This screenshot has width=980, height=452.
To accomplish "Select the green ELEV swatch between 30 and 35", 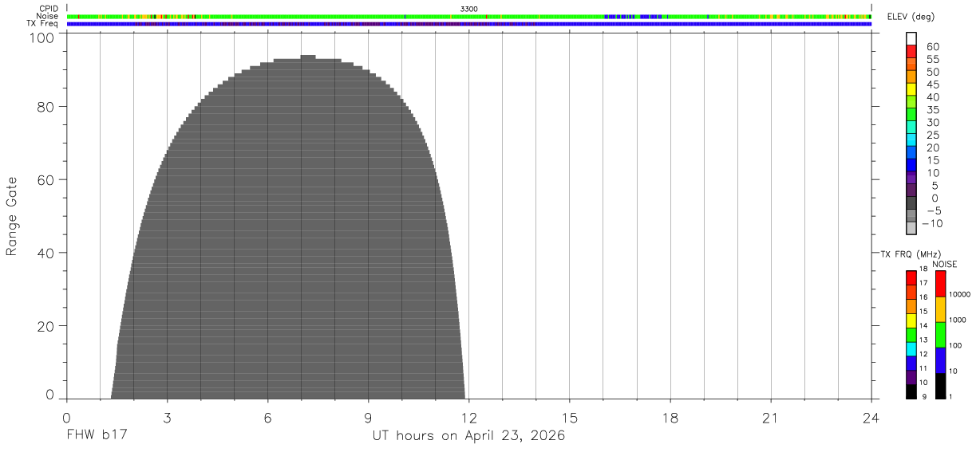I will click(911, 114).
